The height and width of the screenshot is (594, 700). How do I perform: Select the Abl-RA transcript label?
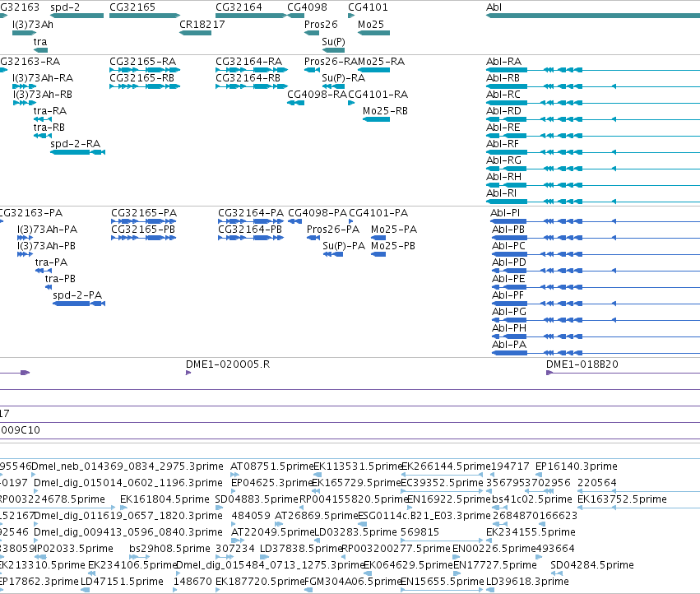click(x=504, y=61)
